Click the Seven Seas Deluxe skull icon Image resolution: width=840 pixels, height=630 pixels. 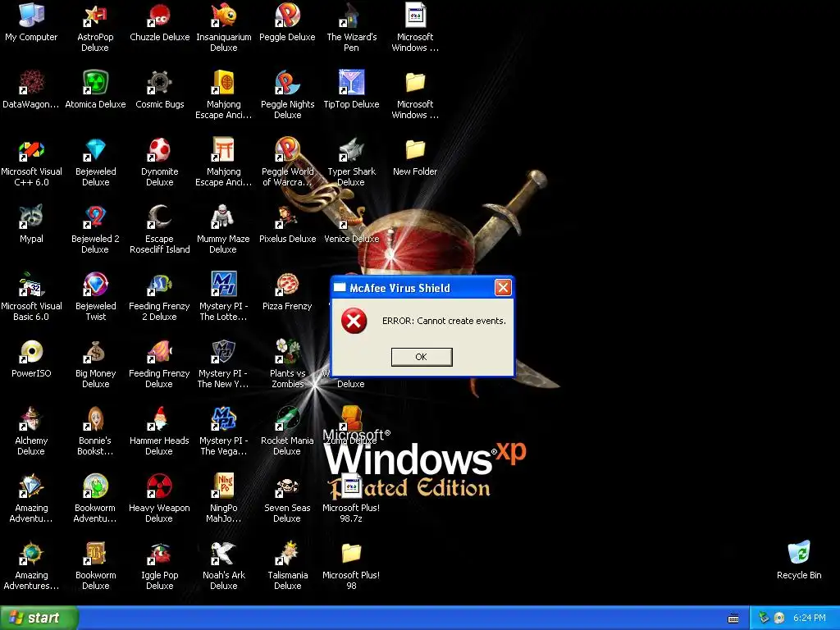point(287,486)
